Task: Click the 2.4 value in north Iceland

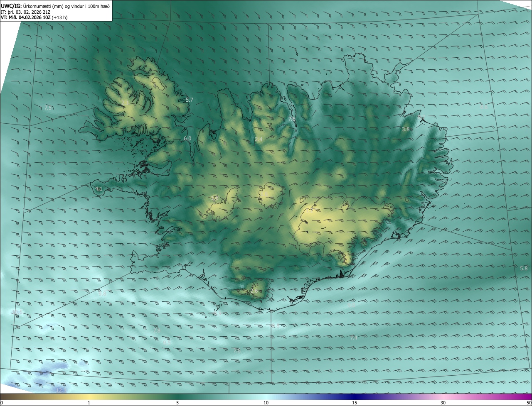Action: (x=259, y=139)
